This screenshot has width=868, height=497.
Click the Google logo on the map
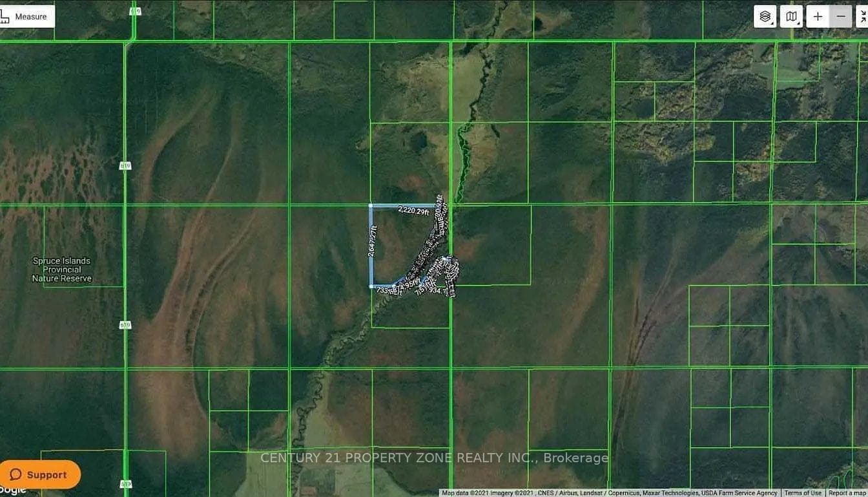(13, 490)
